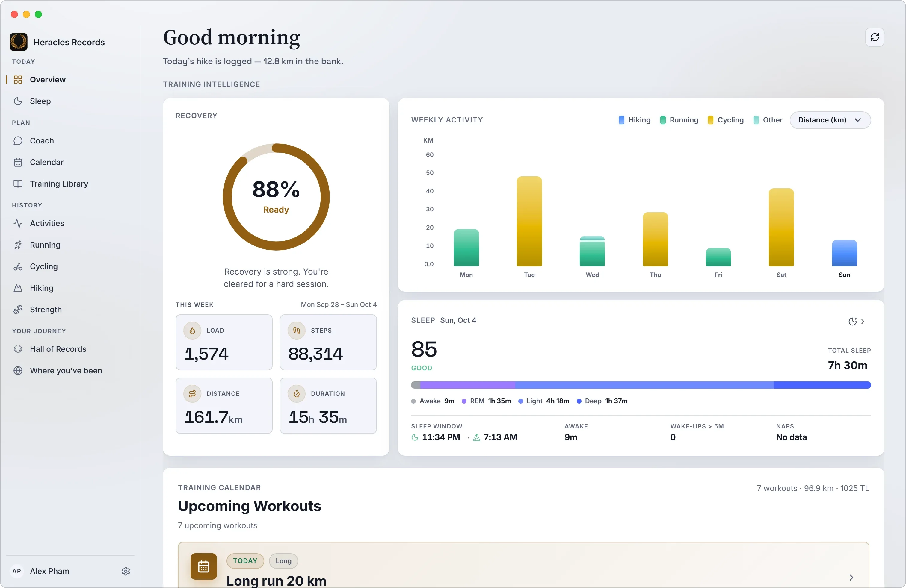Open the Activities history

point(71,223)
